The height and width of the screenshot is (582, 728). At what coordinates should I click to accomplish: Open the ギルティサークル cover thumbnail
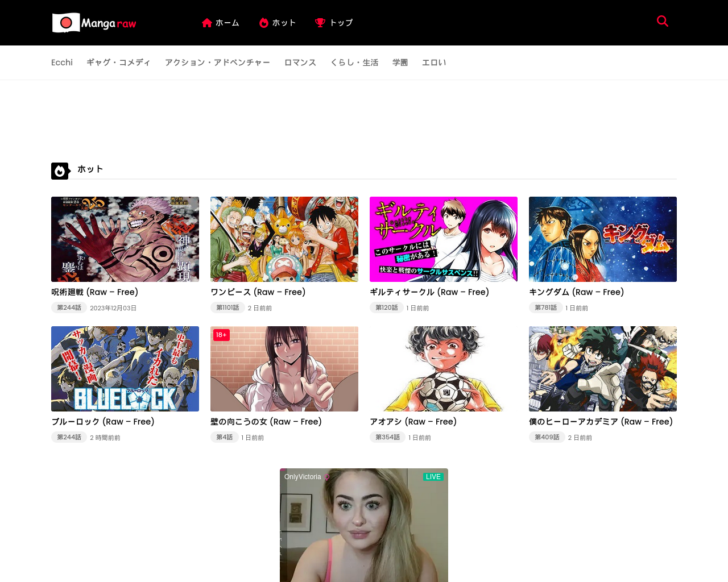[444, 239]
